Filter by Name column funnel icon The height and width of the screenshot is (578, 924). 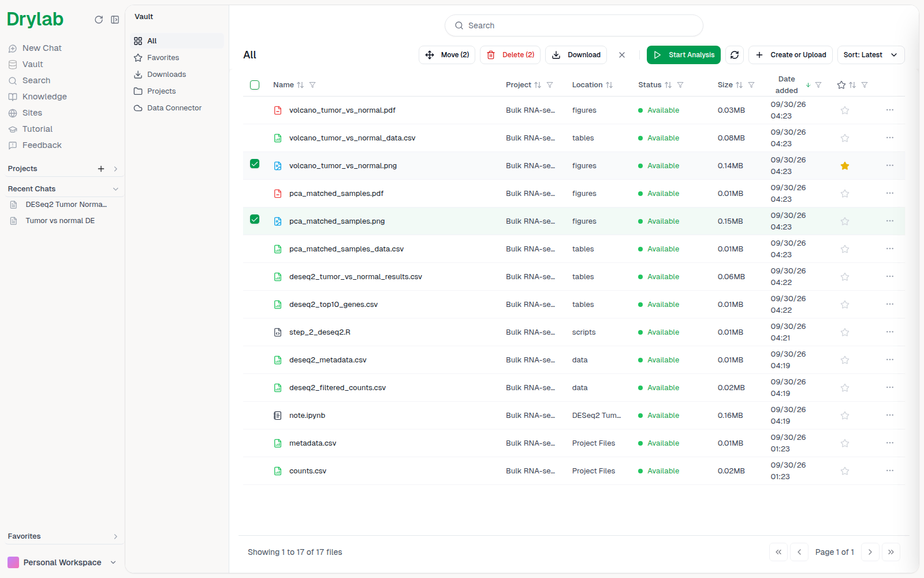(x=312, y=85)
